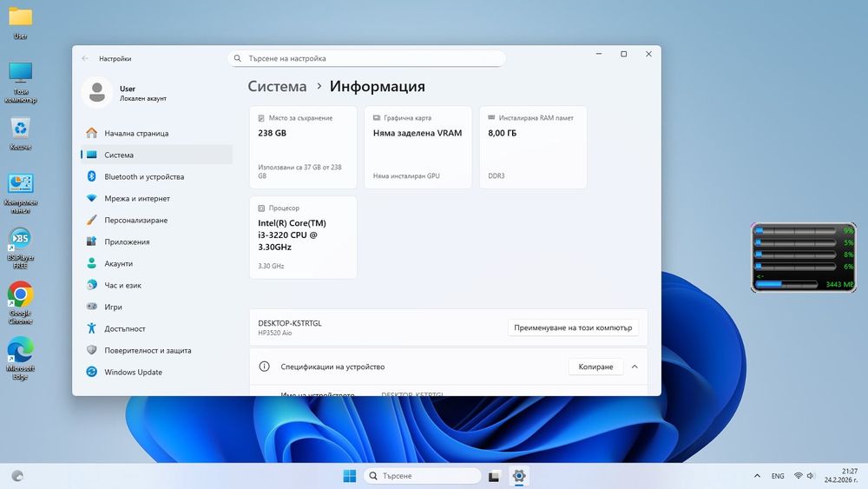Click the Копиране button
This screenshot has height=489, width=868.
pos(595,367)
